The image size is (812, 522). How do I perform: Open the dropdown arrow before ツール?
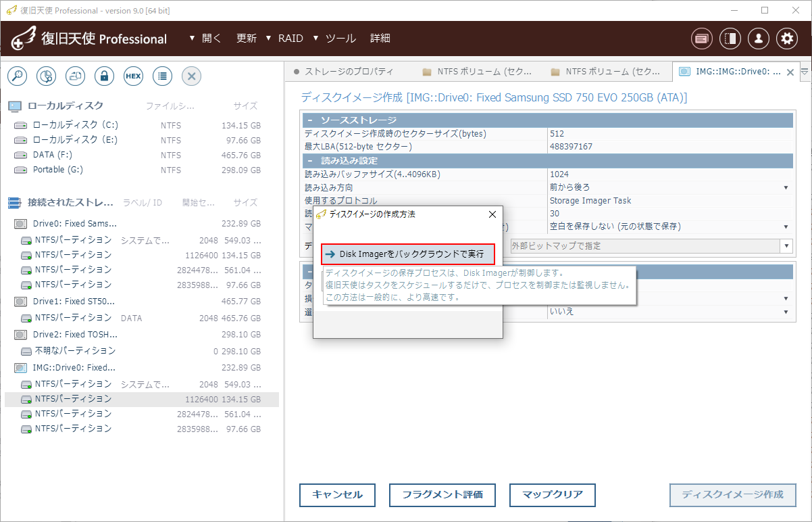[315, 39]
